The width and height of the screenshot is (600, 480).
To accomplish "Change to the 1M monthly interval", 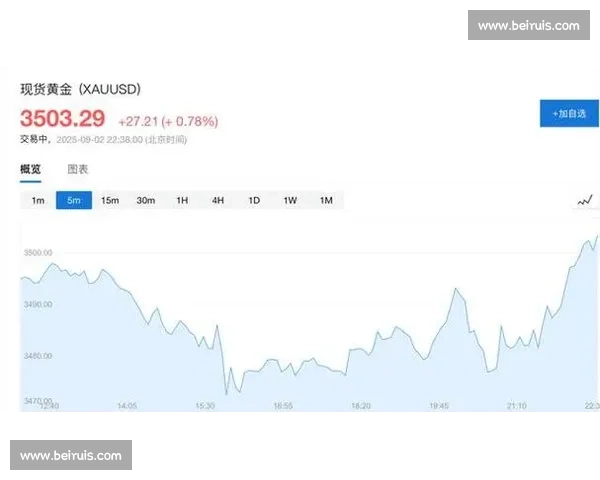I will coord(326,201).
